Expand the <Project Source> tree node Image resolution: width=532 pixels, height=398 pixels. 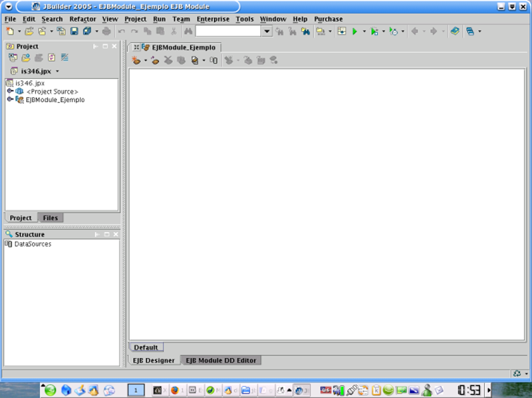tap(10, 91)
